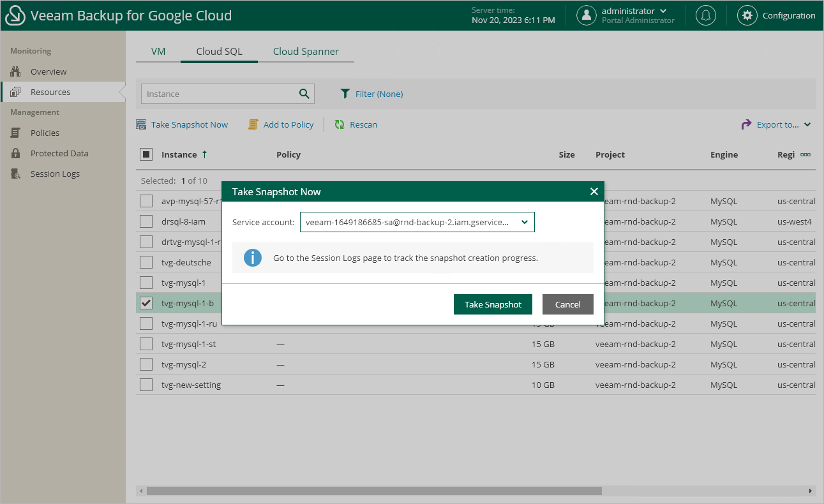This screenshot has width=824, height=504.
Task: Click the Filter funnel icon
Action: point(345,94)
